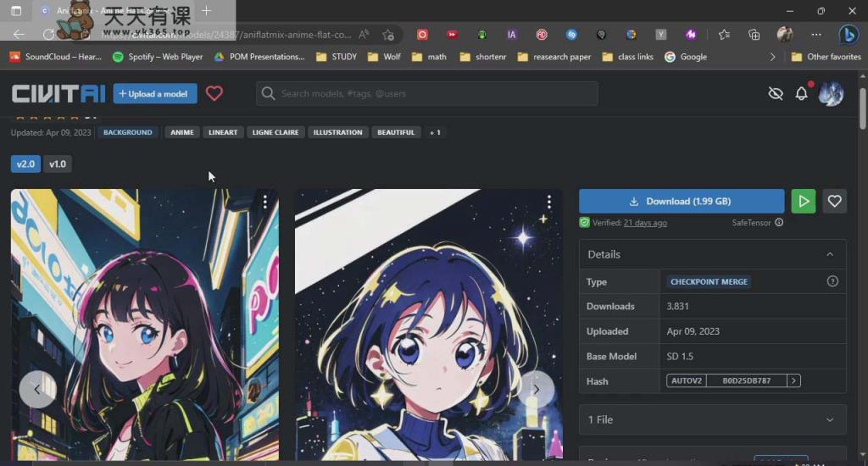
Task: Click the green run model play button
Action: (804, 202)
